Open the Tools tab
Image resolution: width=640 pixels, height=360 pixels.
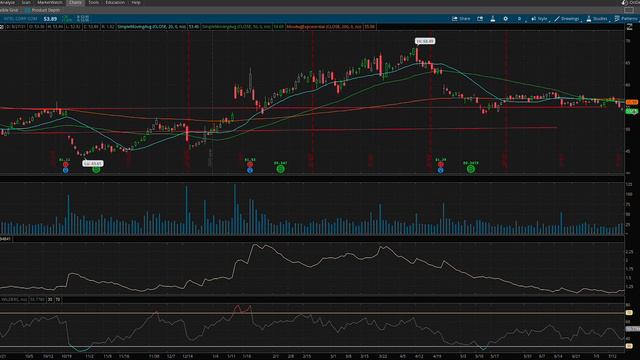(93, 2)
